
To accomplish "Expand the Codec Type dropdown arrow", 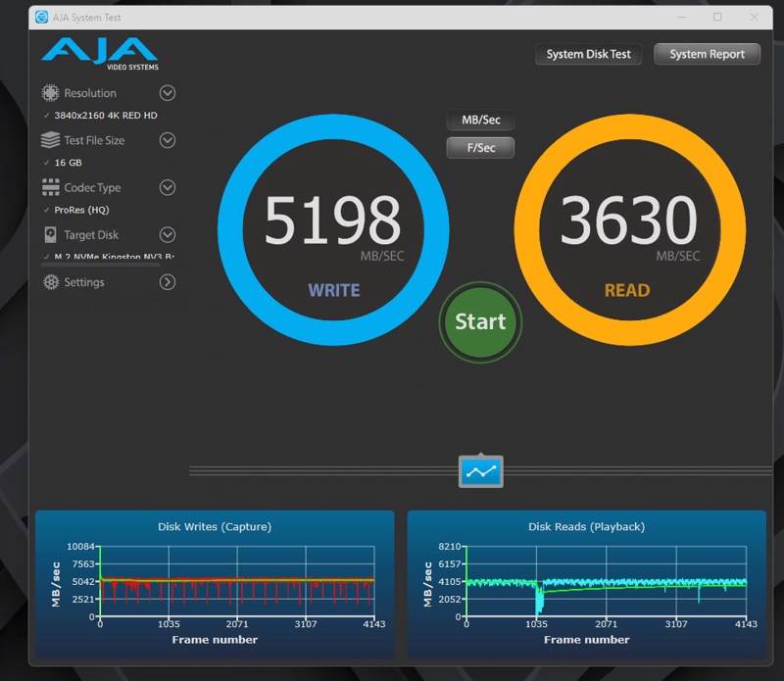I will coord(168,187).
